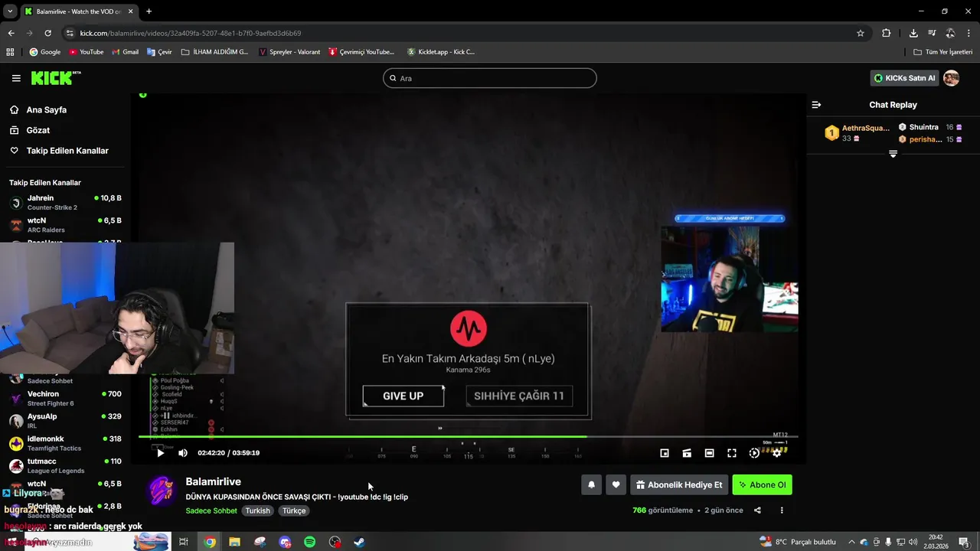980x551 pixels.
Task: Reload the page
Action: 47,33
